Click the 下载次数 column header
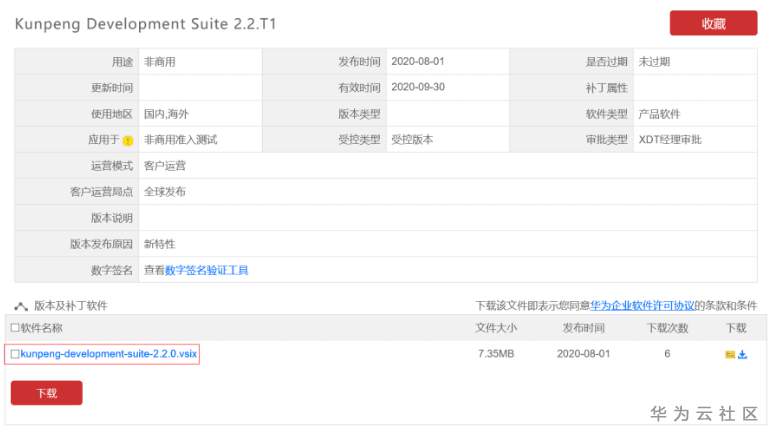Viewport: 771px width, 439px height. (x=667, y=328)
